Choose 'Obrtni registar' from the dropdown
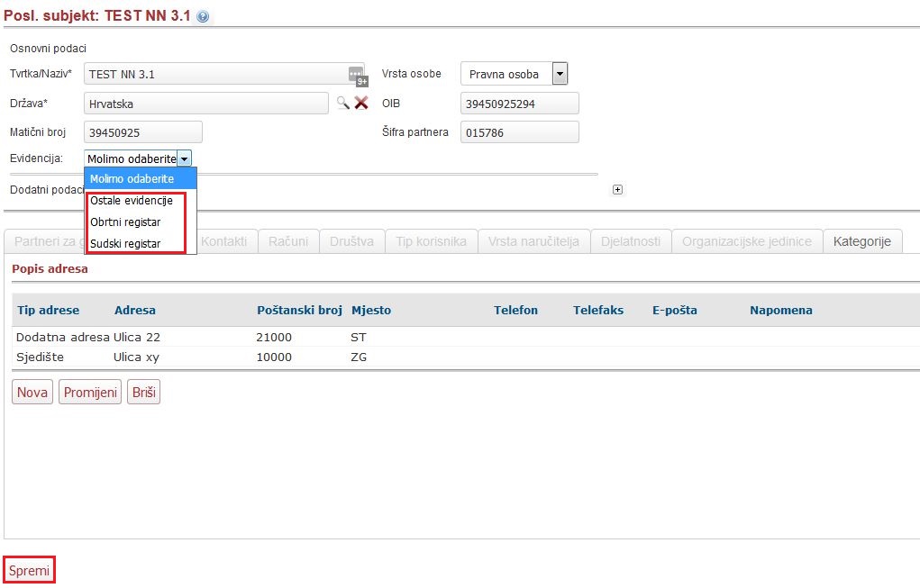The image size is (920, 588). 125,222
